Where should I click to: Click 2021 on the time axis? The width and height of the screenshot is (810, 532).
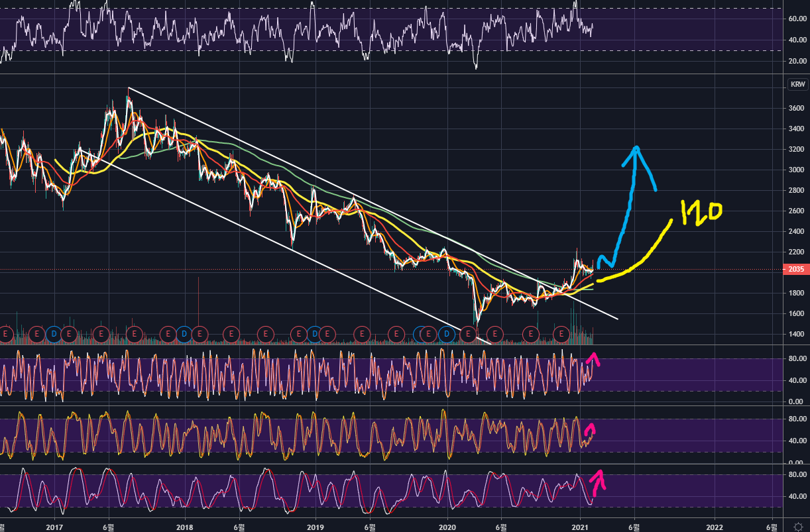click(x=581, y=527)
